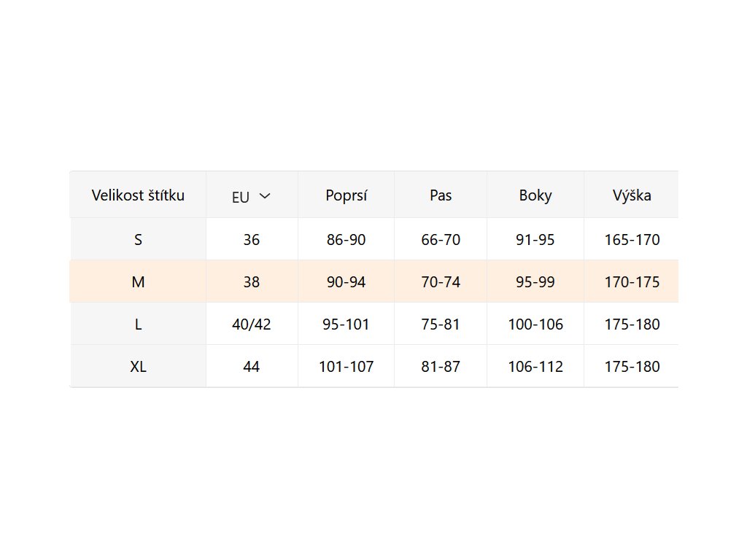Viewport: 747px width, 560px height.
Task: Click the 165-170 height cell
Action: (x=632, y=239)
